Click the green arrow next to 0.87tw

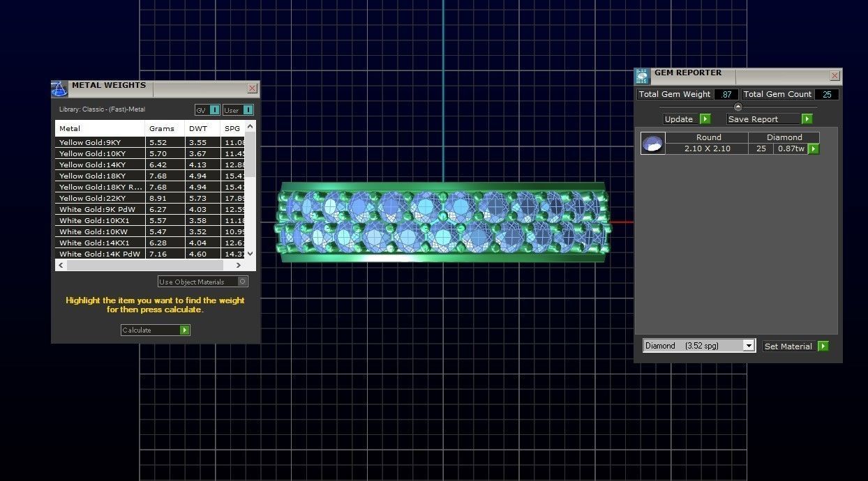814,149
